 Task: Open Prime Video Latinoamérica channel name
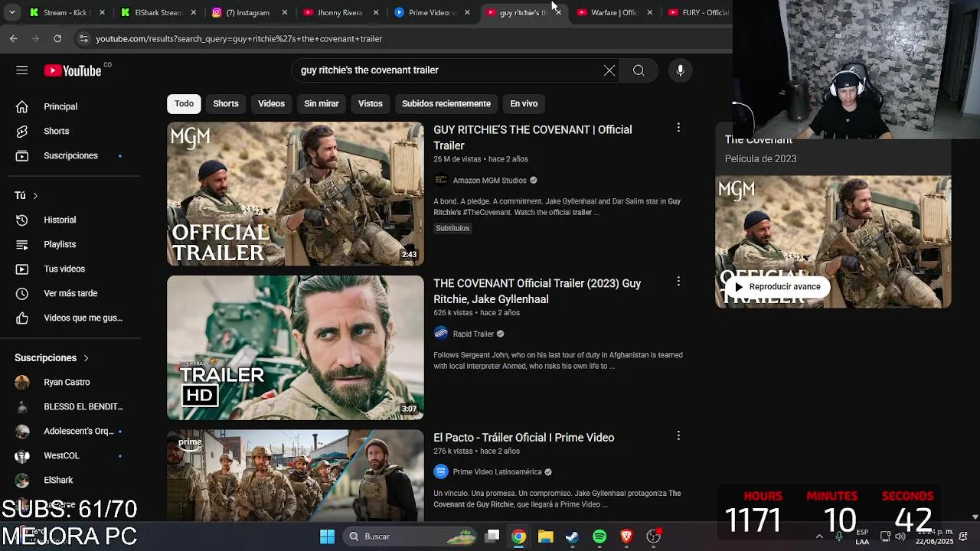tap(497, 472)
